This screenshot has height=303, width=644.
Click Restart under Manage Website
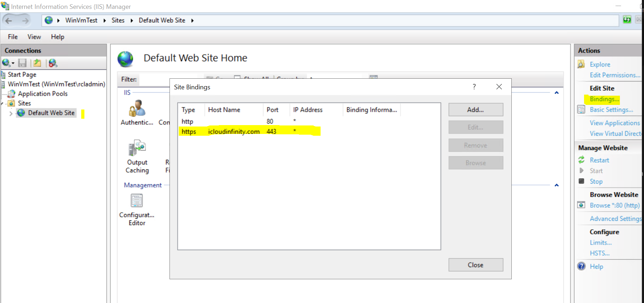(599, 160)
